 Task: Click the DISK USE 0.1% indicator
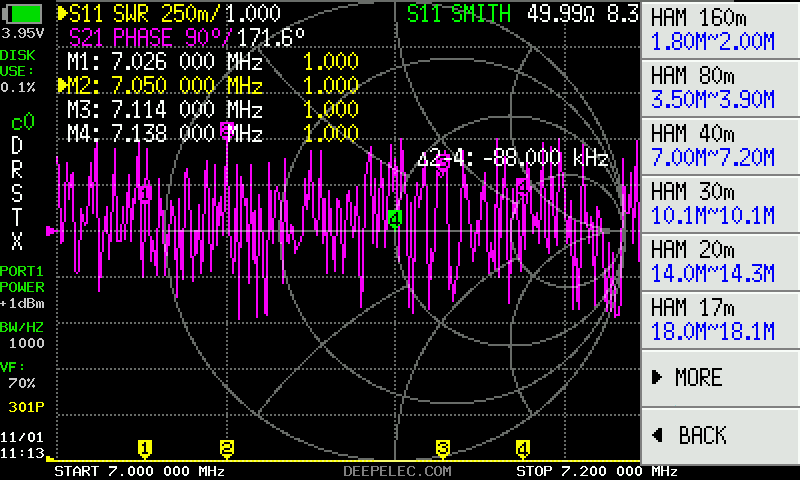point(18,71)
